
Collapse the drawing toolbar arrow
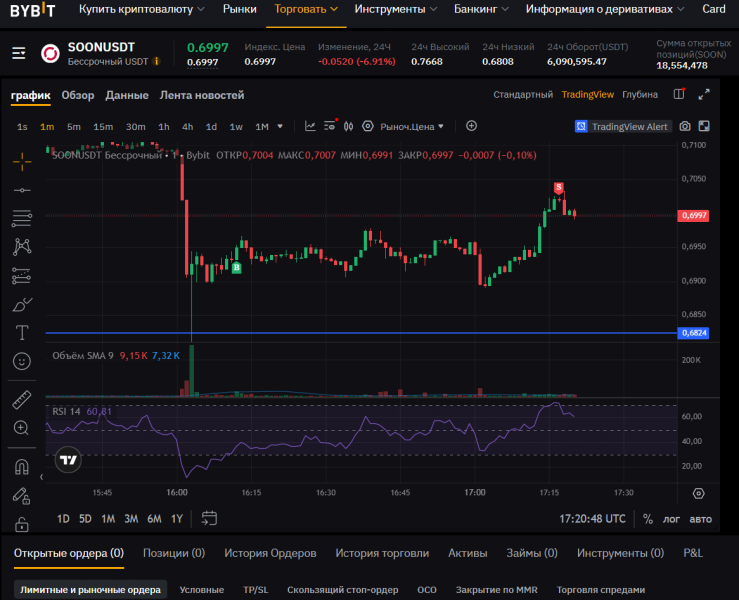tap(41, 477)
